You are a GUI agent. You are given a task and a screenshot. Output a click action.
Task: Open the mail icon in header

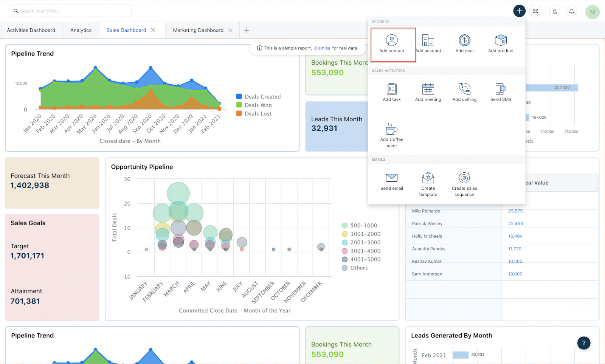click(535, 11)
